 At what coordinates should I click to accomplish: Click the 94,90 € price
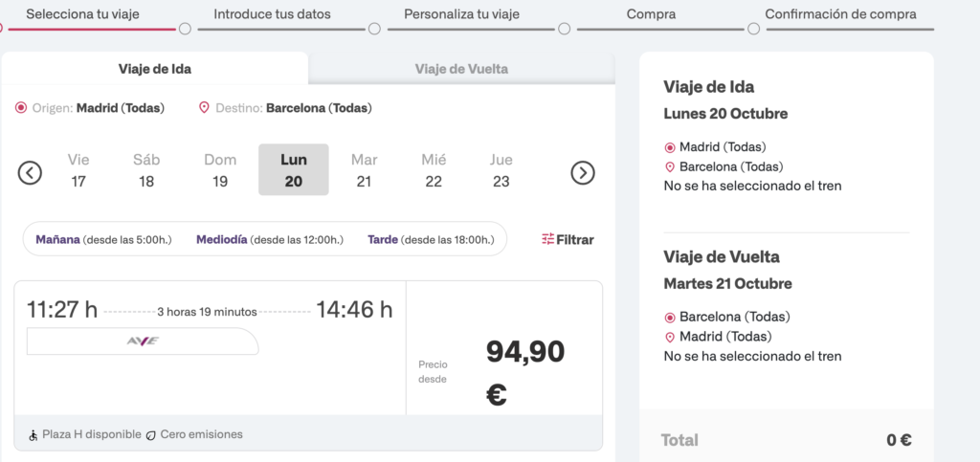click(x=524, y=371)
